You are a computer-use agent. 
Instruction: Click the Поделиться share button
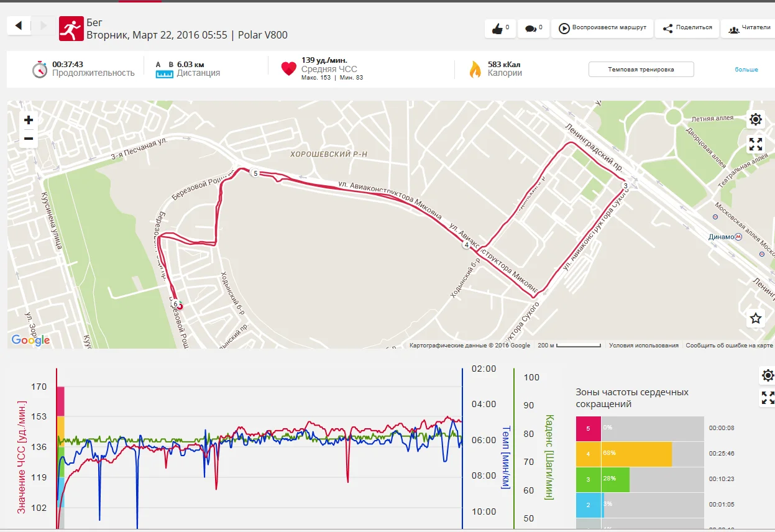[x=687, y=28]
